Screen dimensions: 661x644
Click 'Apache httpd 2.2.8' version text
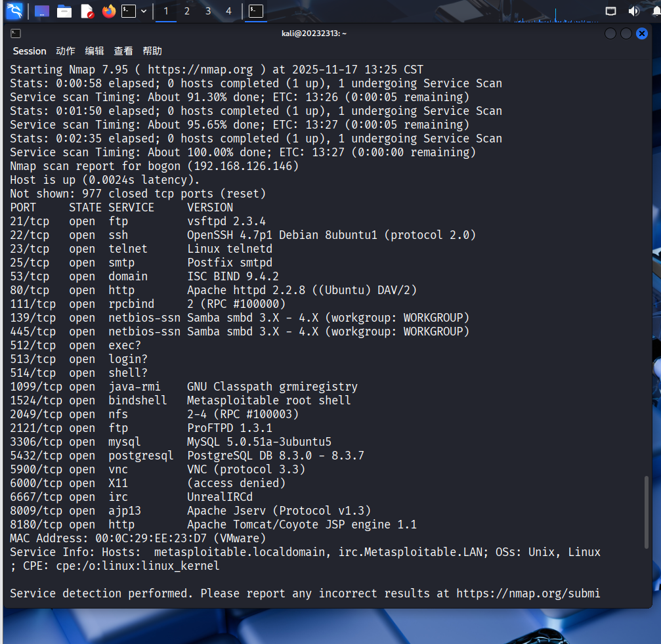coord(246,290)
